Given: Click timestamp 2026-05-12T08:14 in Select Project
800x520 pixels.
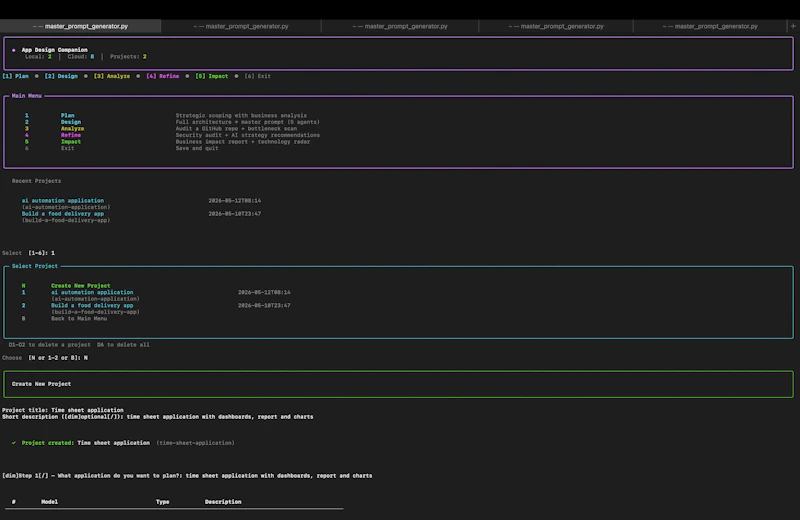Looking at the screenshot, I should click(x=264, y=292).
